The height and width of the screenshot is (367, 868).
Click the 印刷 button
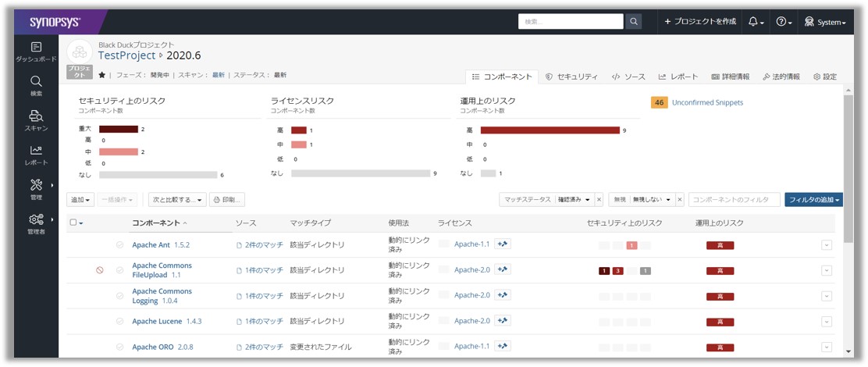click(x=227, y=200)
